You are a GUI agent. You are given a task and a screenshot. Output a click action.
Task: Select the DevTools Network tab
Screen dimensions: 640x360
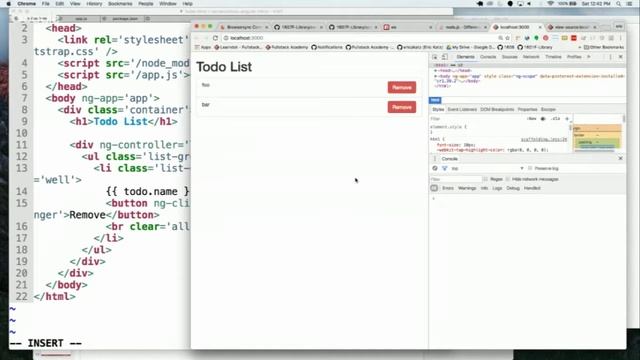click(x=531, y=57)
